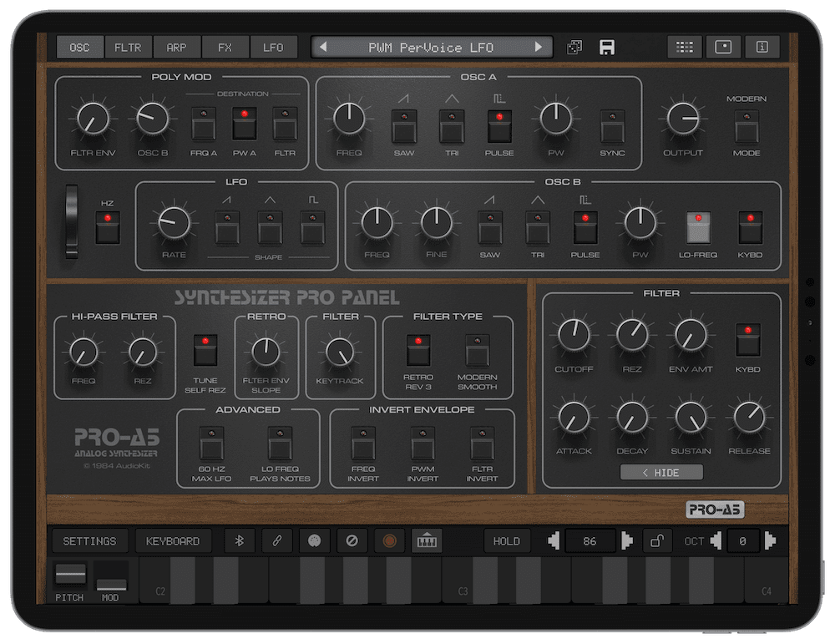Click the unlock padlock icon
The width and height of the screenshot is (835, 644).
(656, 541)
